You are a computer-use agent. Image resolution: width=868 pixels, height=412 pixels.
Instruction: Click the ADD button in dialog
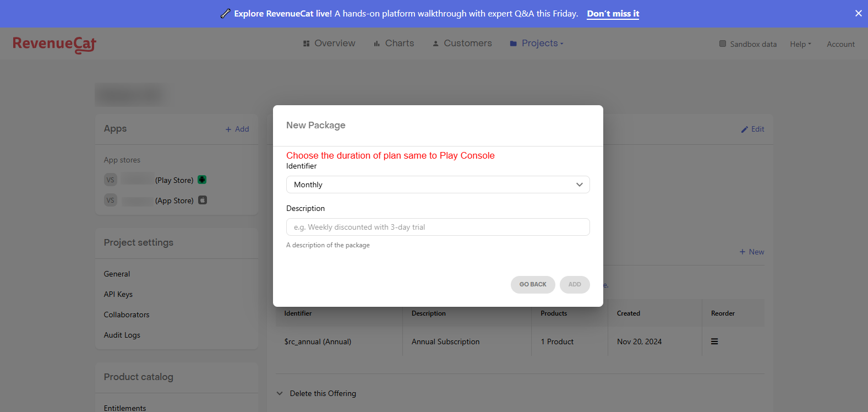pos(575,284)
